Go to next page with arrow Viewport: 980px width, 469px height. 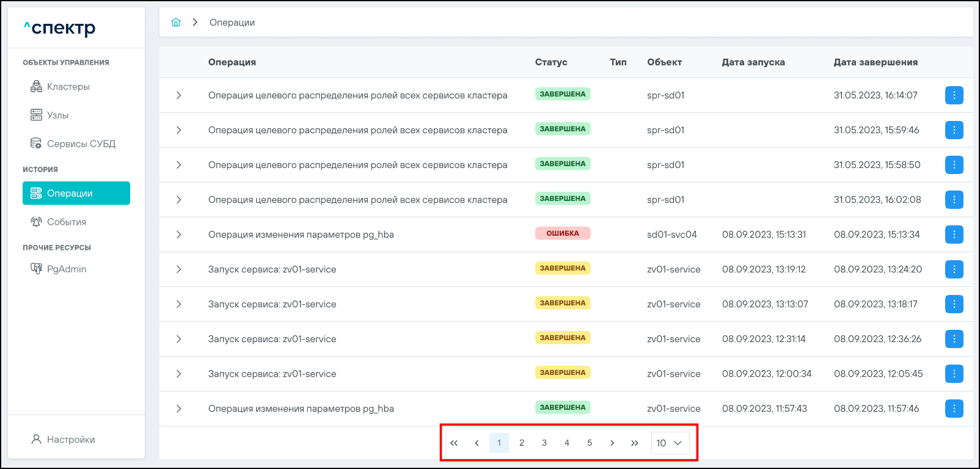pos(612,443)
